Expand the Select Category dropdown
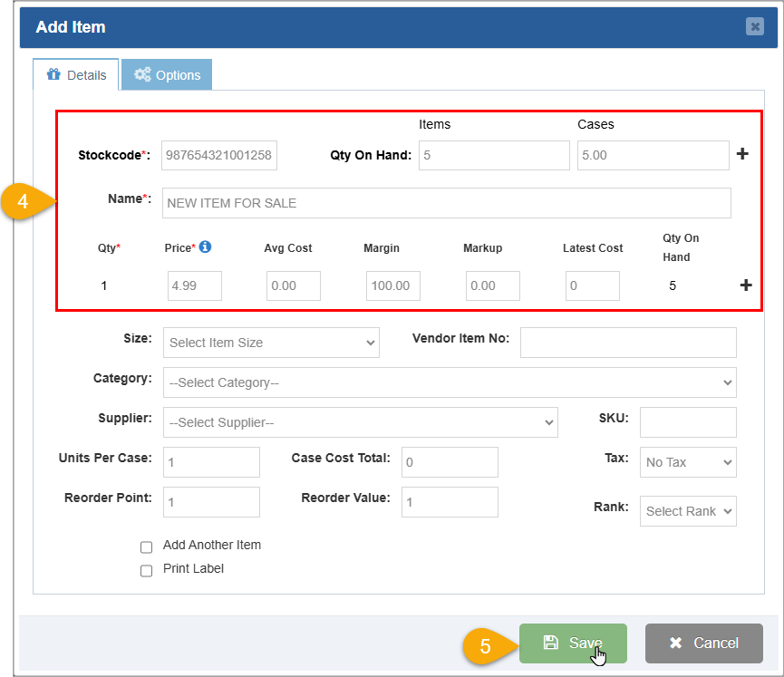This screenshot has height=677, width=784. click(450, 382)
